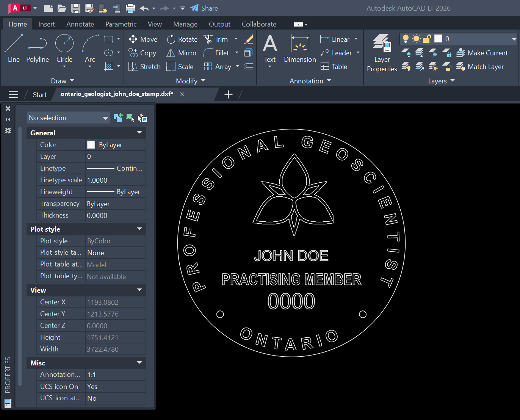Click the Copy tool

coord(142,53)
